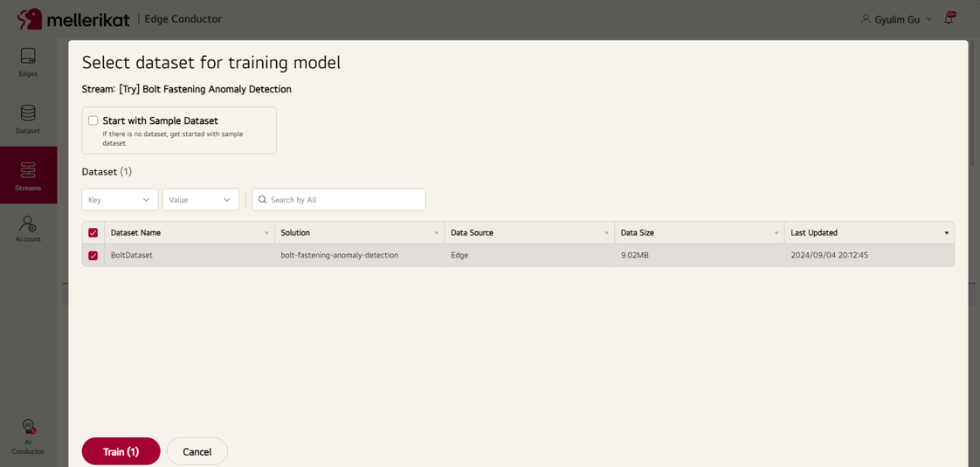Enable Start with Sample Dataset checkbox
980x467 pixels.
pos(93,120)
